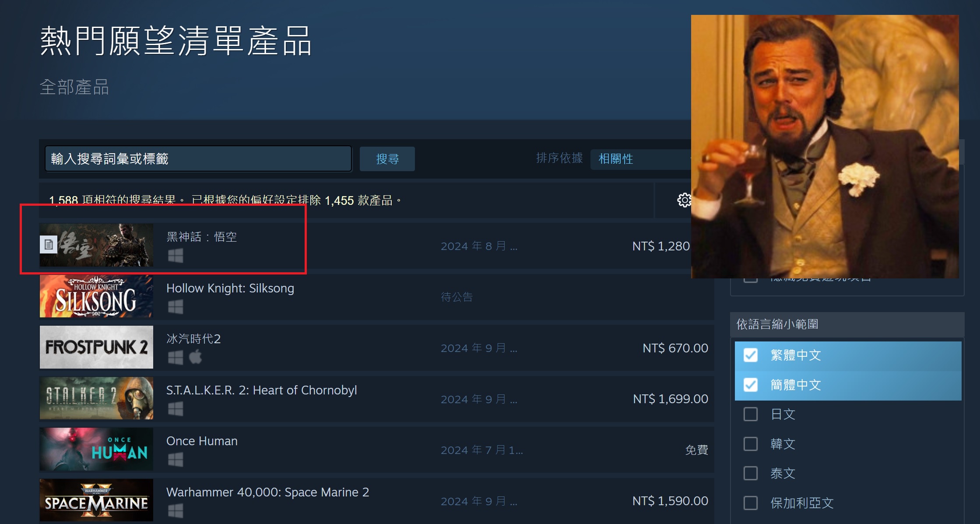Click release date 2024 年 8 月 of 黑神話：悟空
This screenshot has height=524, width=980.
(x=479, y=246)
